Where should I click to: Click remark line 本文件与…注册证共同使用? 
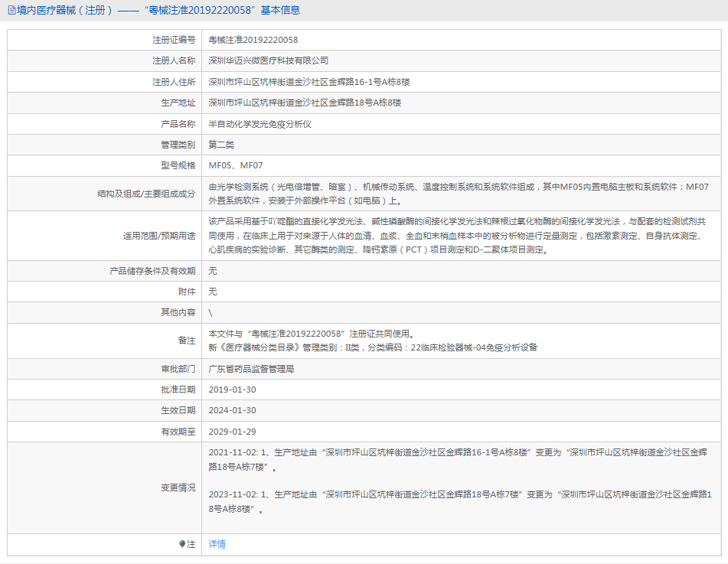312,334
